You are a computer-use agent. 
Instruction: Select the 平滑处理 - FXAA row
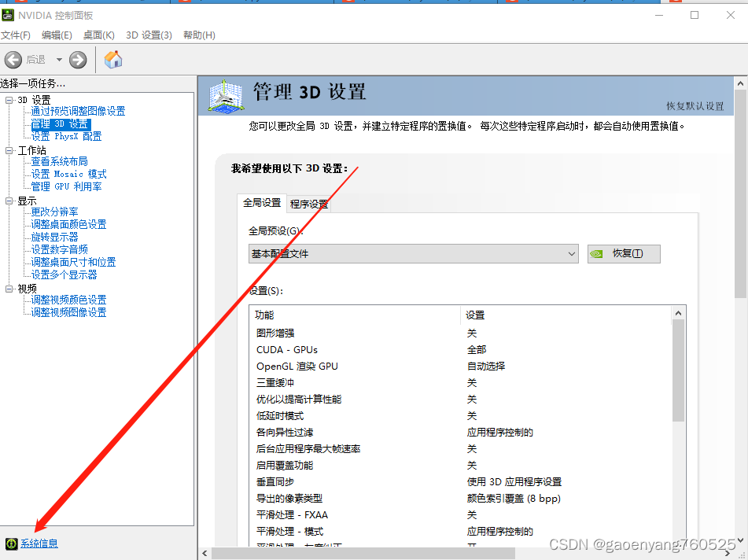tap(460, 515)
